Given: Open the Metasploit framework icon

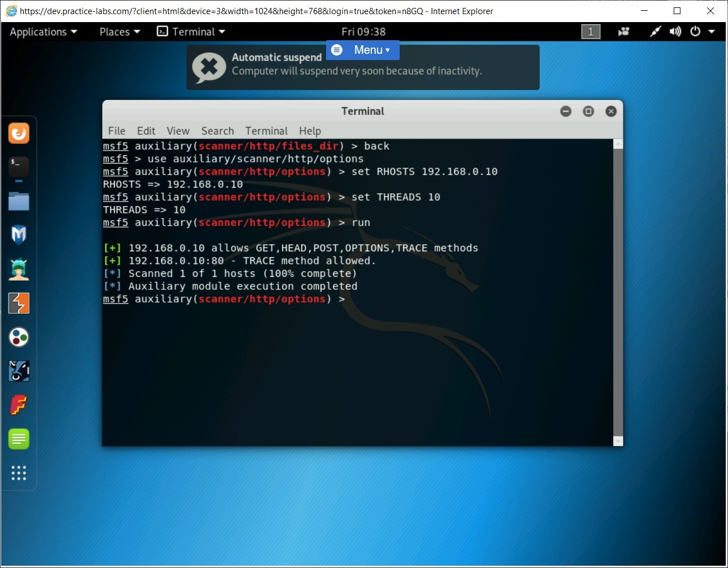Looking at the screenshot, I should click(x=19, y=235).
